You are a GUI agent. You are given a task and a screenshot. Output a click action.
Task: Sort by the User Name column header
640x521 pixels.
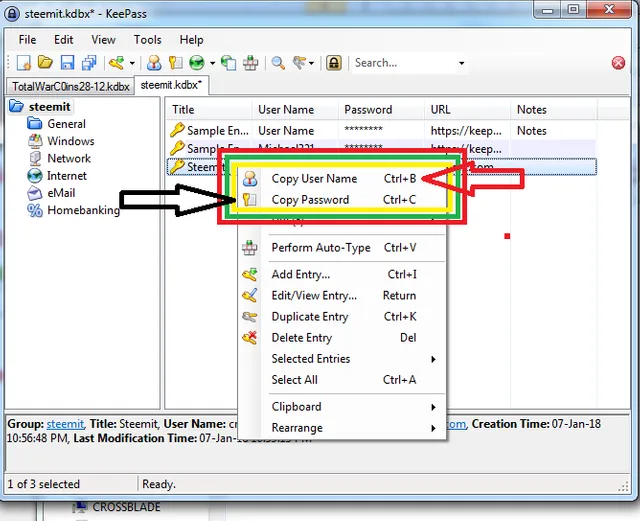coord(296,109)
